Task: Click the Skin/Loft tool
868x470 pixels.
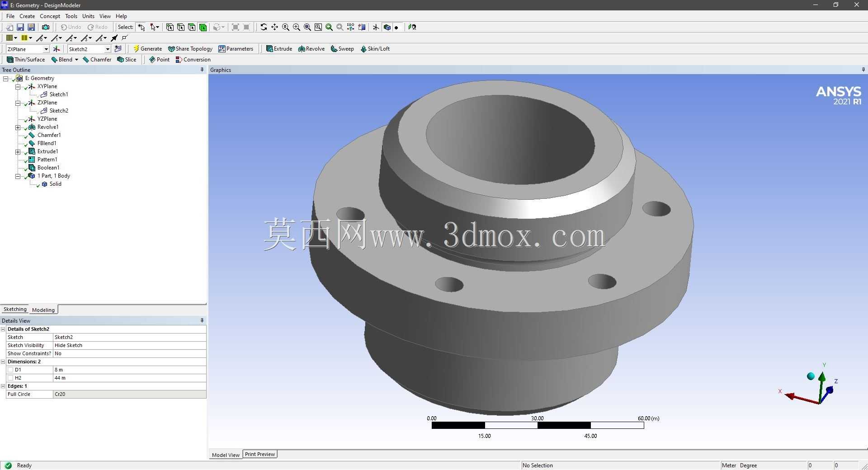Action: pyautogui.click(x=375, y=49)
